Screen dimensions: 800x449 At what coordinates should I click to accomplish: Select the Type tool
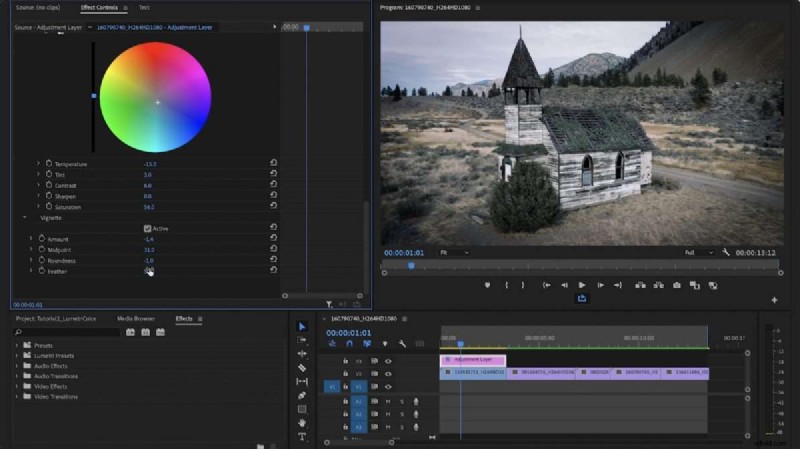tap(302, 437)
